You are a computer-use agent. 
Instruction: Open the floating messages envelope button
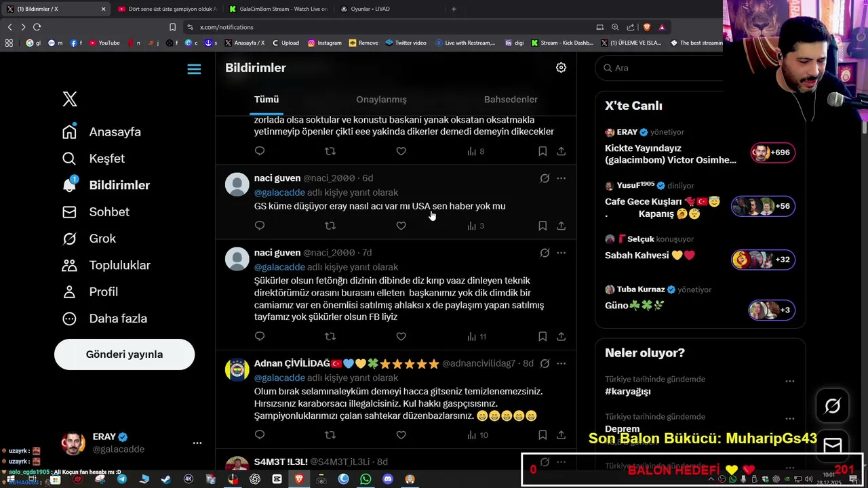coord(832,445)
